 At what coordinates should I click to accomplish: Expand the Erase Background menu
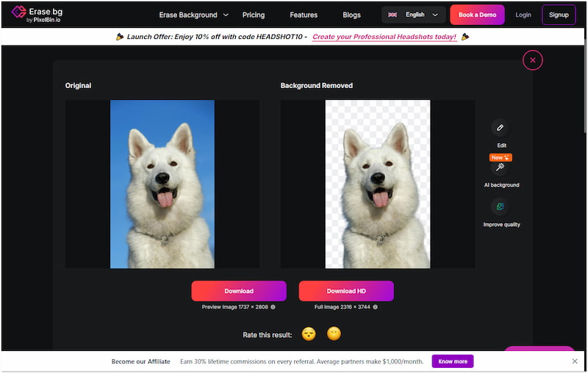point(194,15)
